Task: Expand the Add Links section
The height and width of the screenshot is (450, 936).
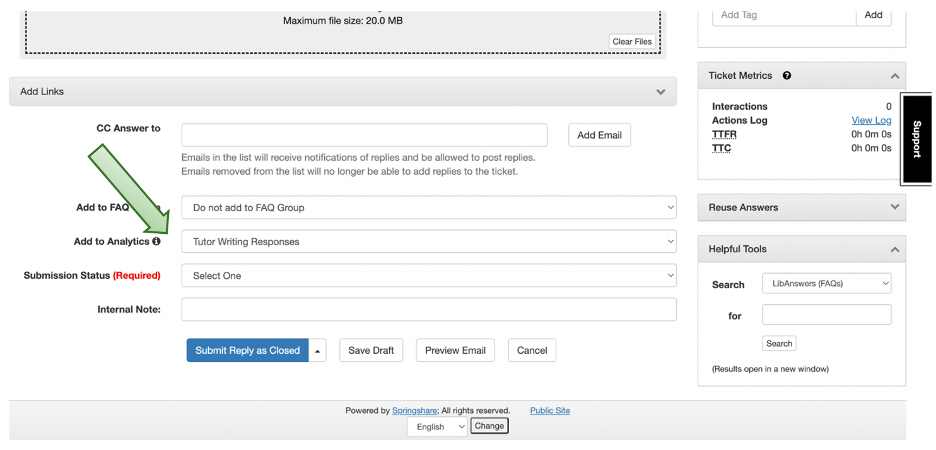Action: [660, 92]
